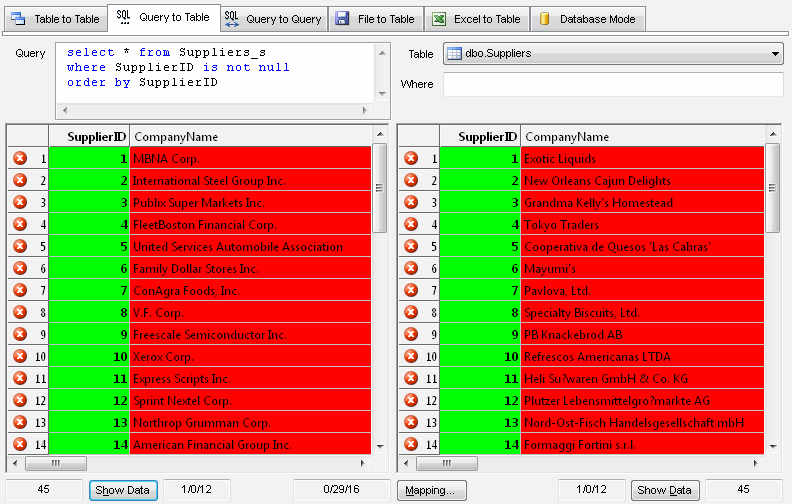Click query editor scroll right arrow
792x504 pixels.
pos(365,110)
